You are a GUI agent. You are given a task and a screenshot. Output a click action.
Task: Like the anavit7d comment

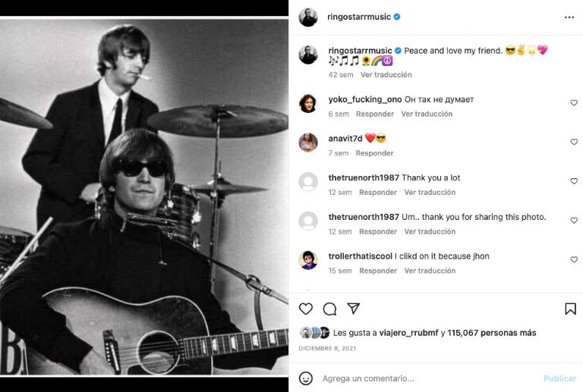574,142
